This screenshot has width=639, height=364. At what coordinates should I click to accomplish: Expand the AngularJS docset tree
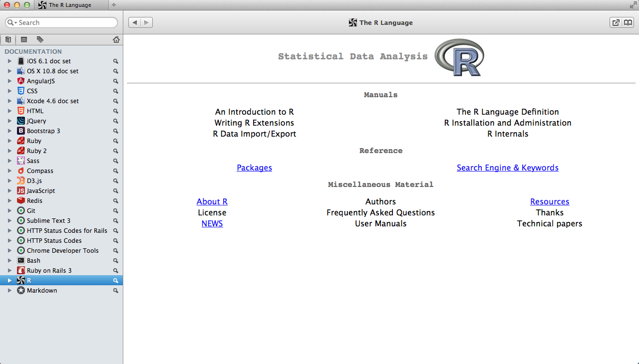click(9, 81)
